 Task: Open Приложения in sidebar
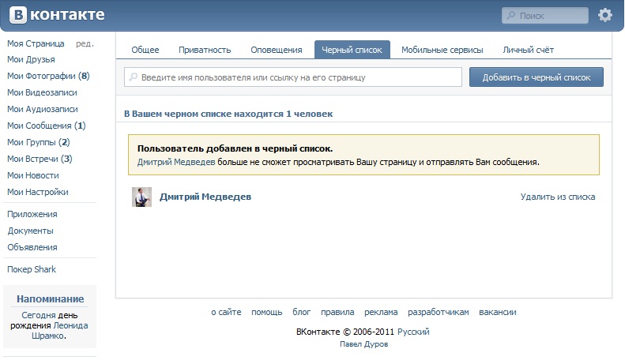click(32, 214)
